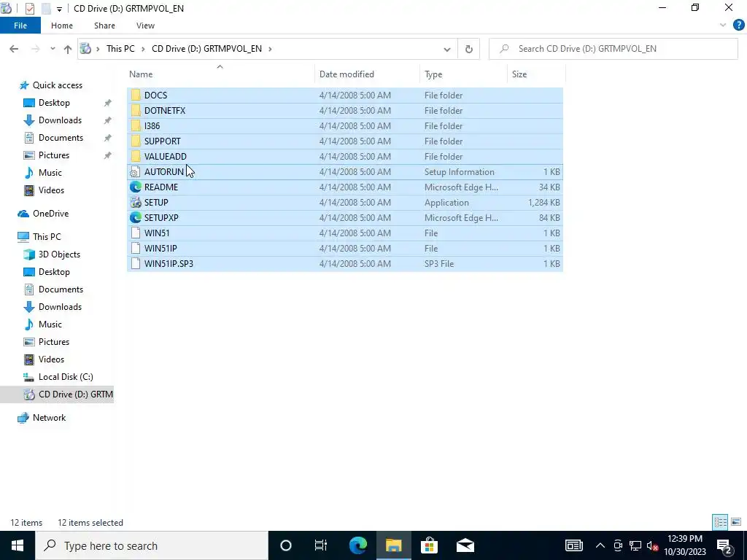Open Cortana circle on taskbar

[286, 545]
